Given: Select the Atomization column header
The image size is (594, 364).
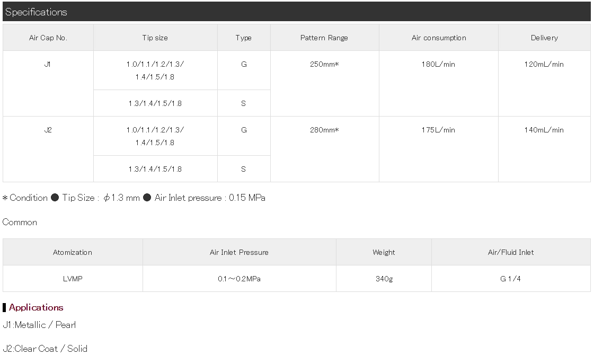Looking at the screenshot, I should (73, 252).
